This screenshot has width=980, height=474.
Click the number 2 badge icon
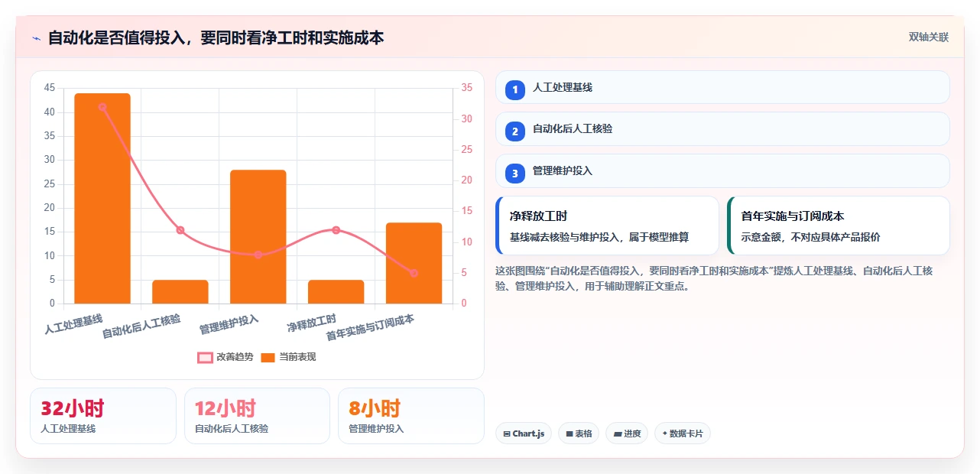pyautogui.click(x=515, y=131)
